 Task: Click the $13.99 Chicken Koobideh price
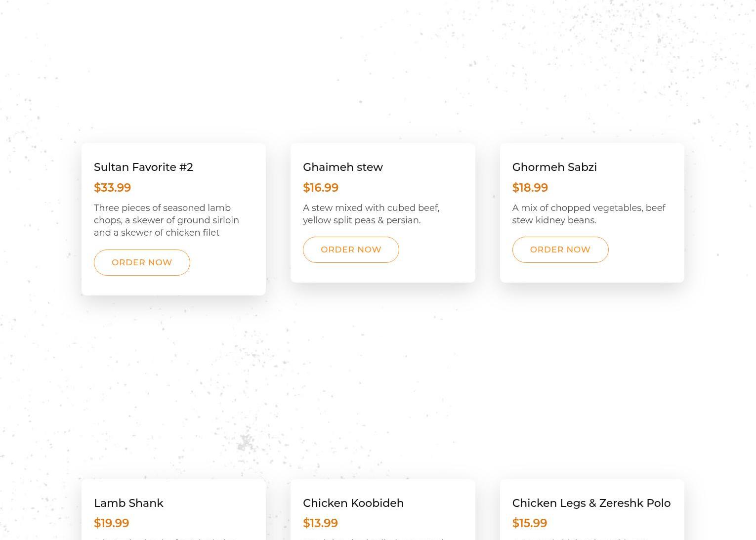click(x=320, y=523)
